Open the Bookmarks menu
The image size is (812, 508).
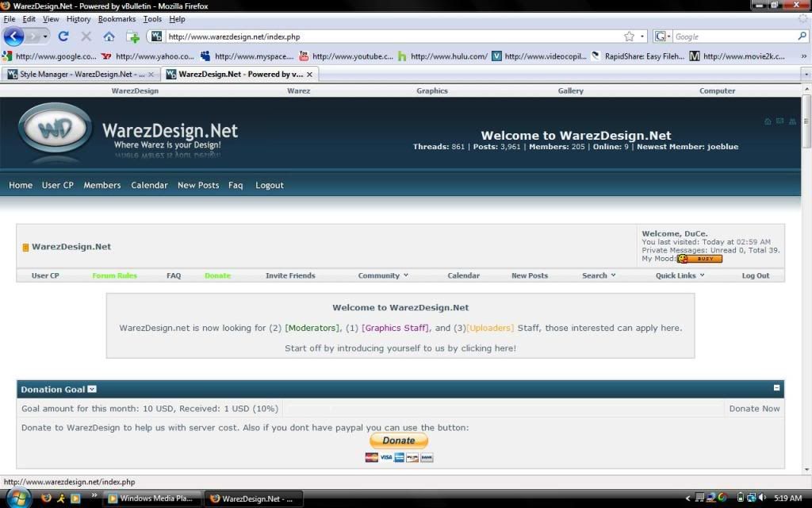[117, 19]
